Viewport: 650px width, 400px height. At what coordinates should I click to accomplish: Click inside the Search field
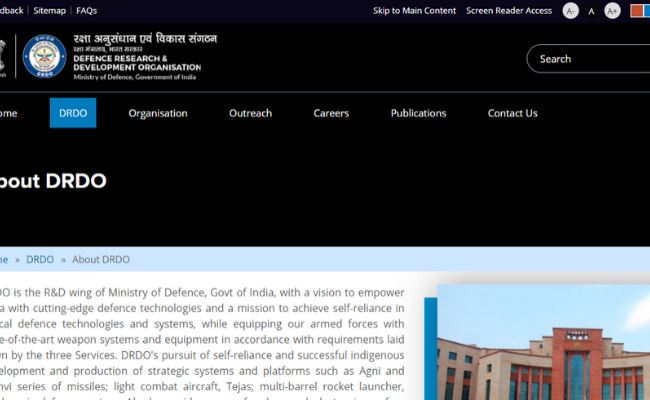(x=590, y=59)
